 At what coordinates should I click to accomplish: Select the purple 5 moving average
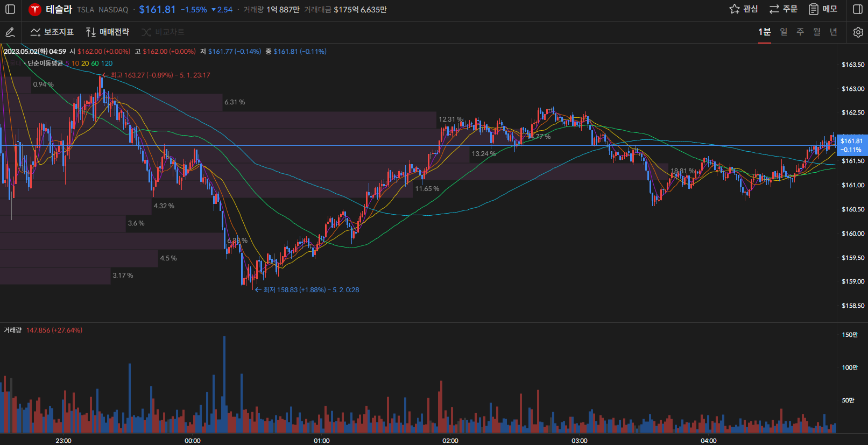pos(67,63)
